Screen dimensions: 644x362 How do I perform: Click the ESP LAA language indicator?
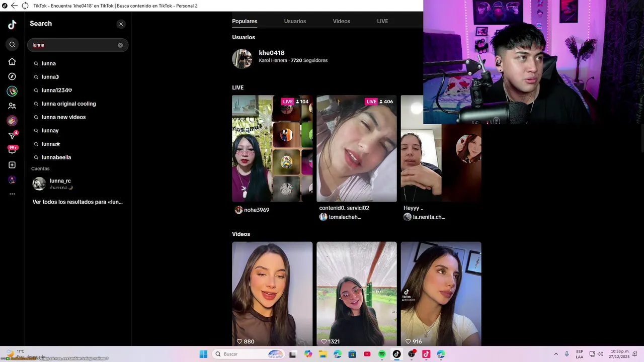[580, 354]
